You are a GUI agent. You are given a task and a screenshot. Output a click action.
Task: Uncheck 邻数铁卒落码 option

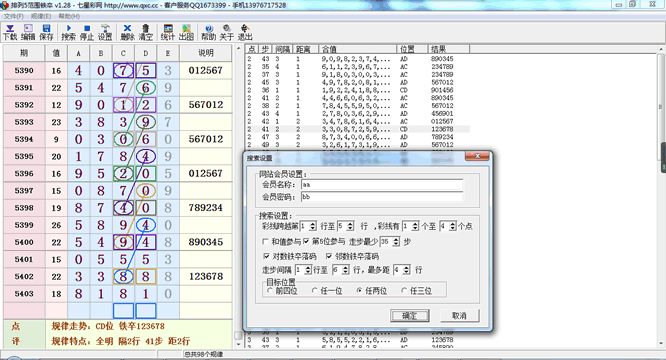[x=329, y=256]
